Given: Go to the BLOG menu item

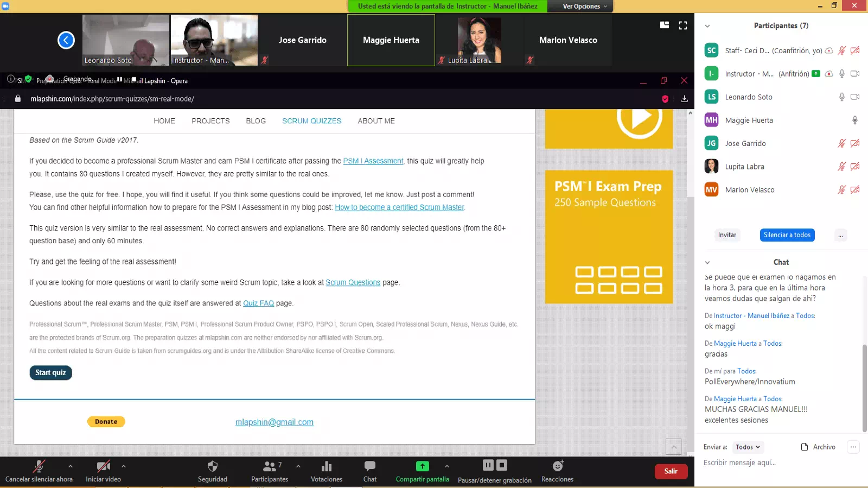Looking at the screenshot, I should pyautogui.click(x=256, y=121).
